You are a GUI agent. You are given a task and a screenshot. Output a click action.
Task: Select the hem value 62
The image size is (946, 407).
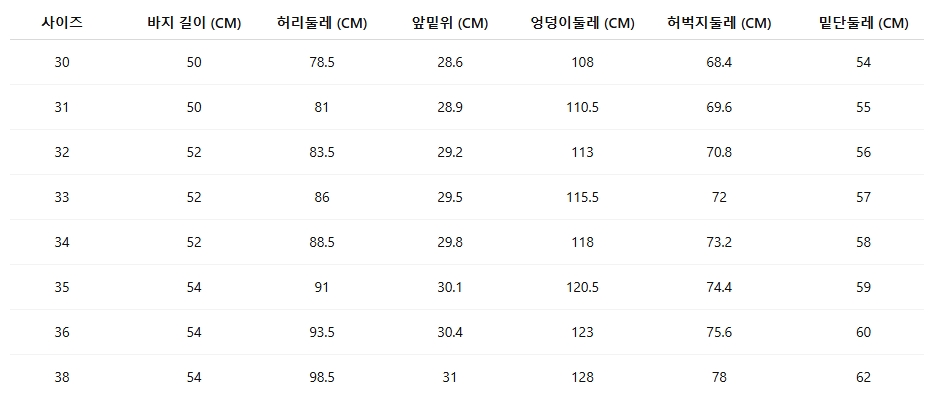pyautogui.click(x=863, y=377)
